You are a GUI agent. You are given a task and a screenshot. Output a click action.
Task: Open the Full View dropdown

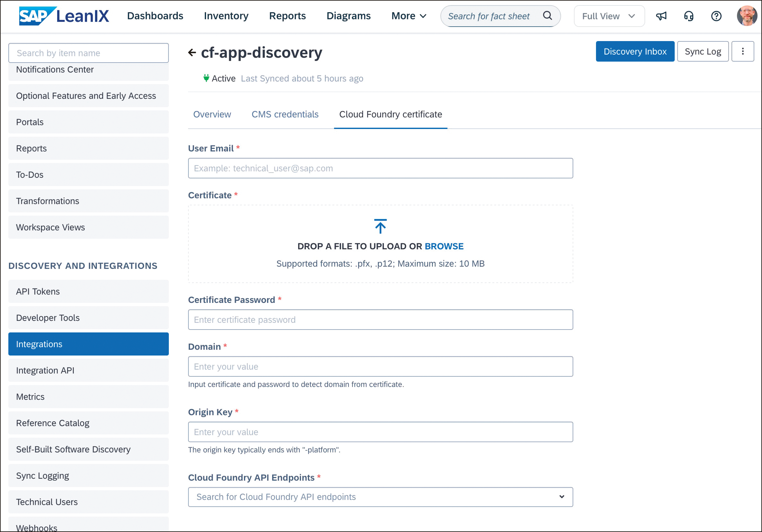(x=609, y=16)
